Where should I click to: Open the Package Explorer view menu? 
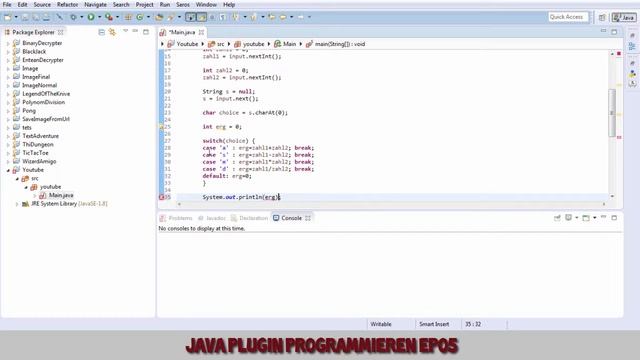pos(125,31)
